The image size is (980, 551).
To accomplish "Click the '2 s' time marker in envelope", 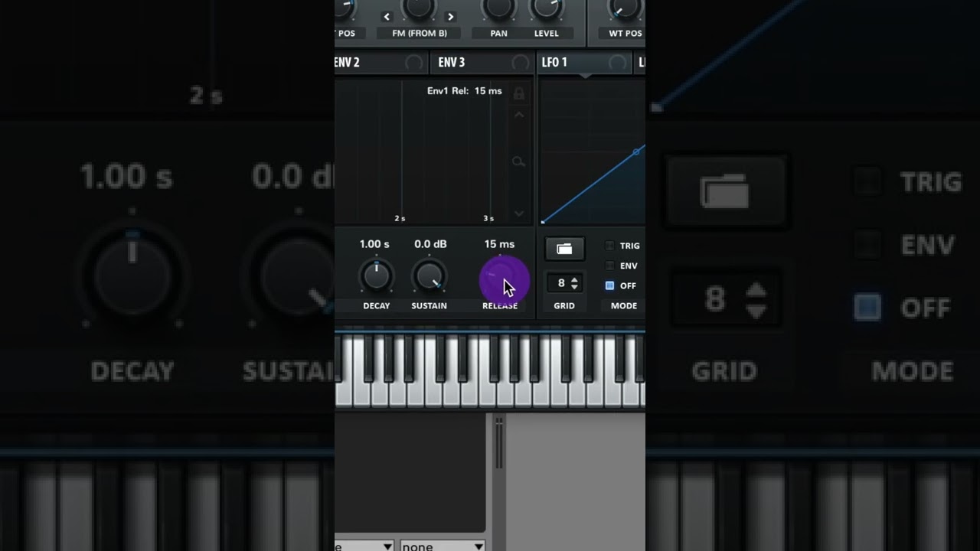I will (x=400, y=218).
